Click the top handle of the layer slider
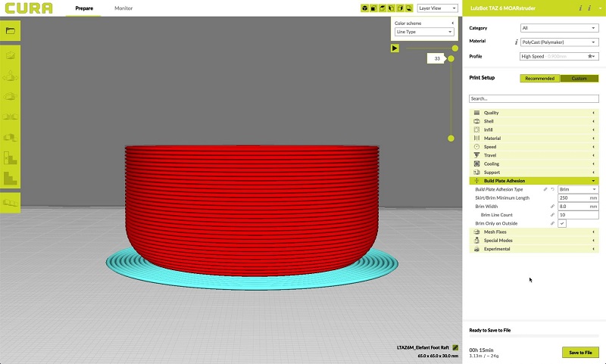This screenshot has width=606, height=364. (454, 48)
